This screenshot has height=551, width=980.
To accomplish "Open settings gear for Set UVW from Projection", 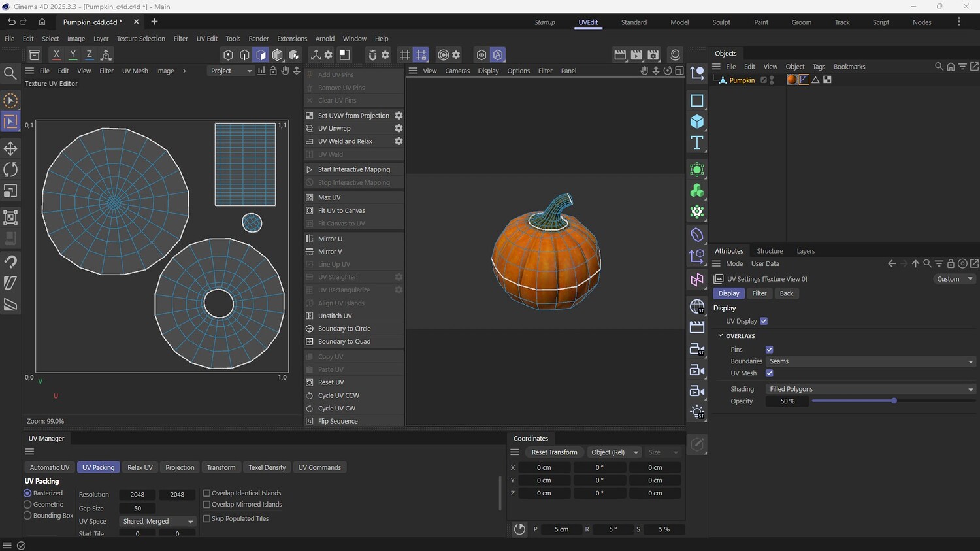I will [x=399, y=116].
